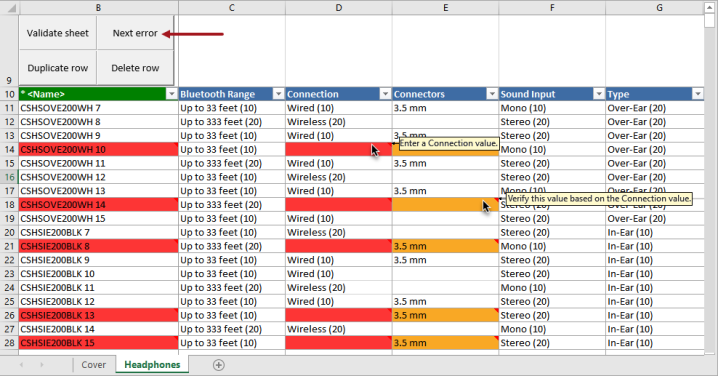Switch to the Cover sheet tab
The height and width of the screenshot is (376, 718).
point(93,365)
